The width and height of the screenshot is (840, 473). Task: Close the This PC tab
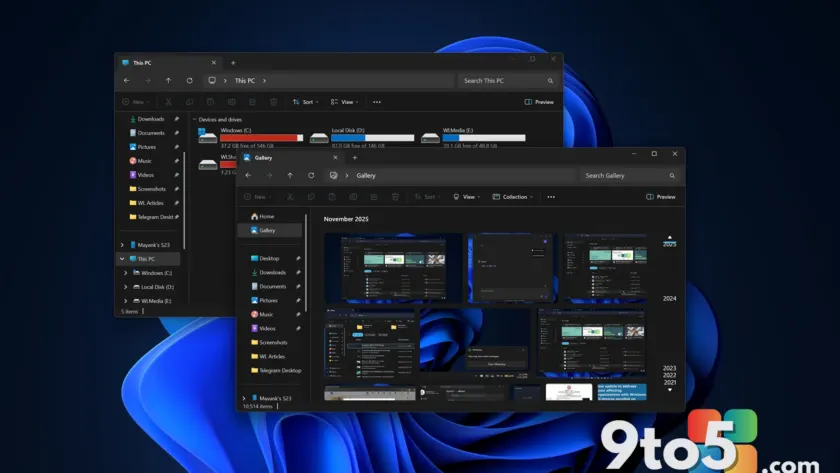coord(214,63)
